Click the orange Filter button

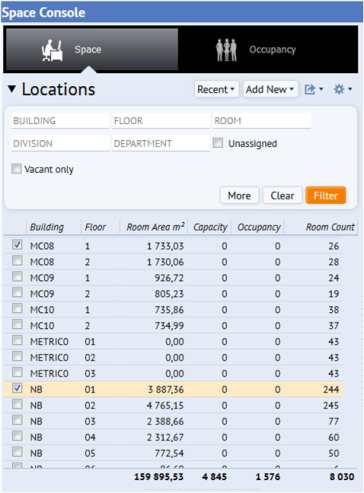pyautogui.click(x=325, y=195)
